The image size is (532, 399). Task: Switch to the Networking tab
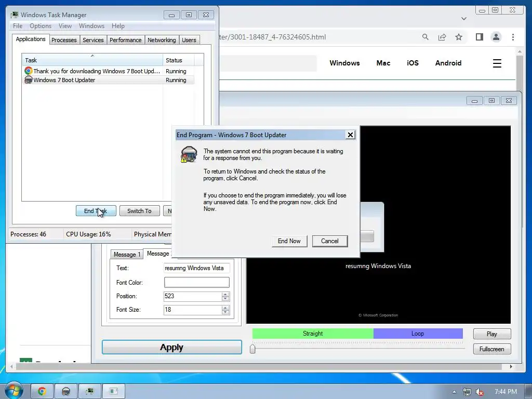[162, 40]
